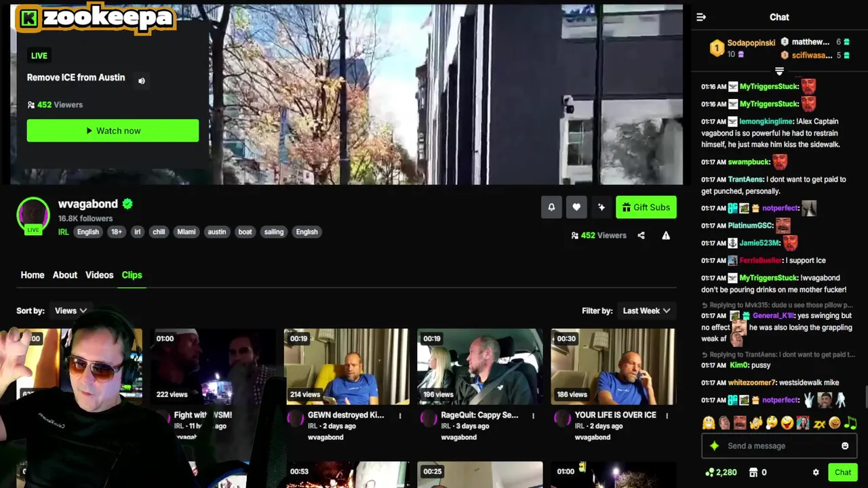Image resolution: width=868 pixels, height=488 pixels.
Task: Insert the thinking face emote
Action: point(771,423)
